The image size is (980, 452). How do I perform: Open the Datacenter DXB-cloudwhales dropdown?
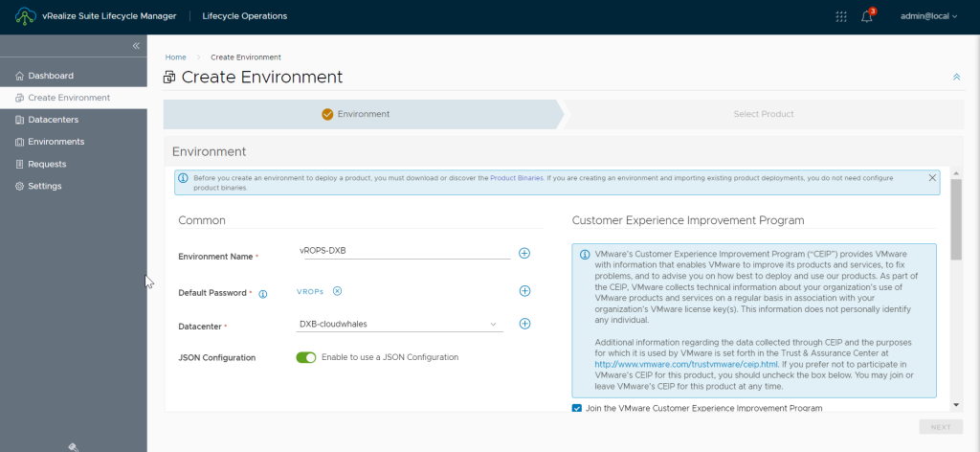coord(399,325)
